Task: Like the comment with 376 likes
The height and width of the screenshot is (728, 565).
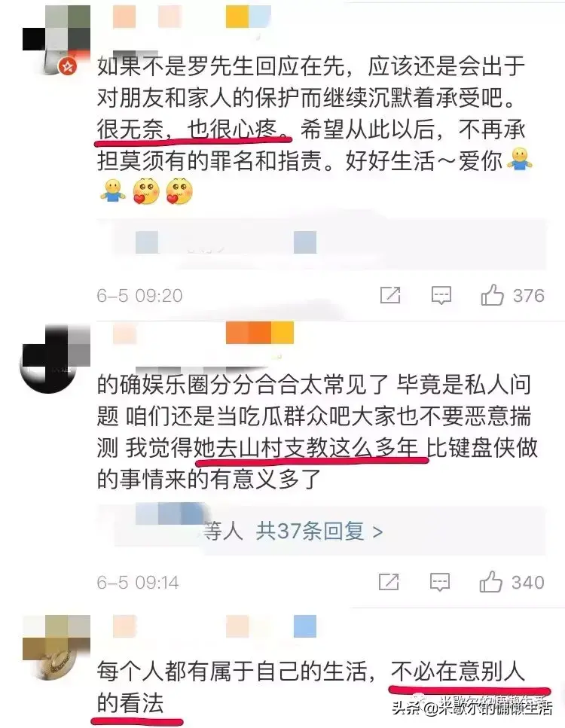Action: (492, 295)
